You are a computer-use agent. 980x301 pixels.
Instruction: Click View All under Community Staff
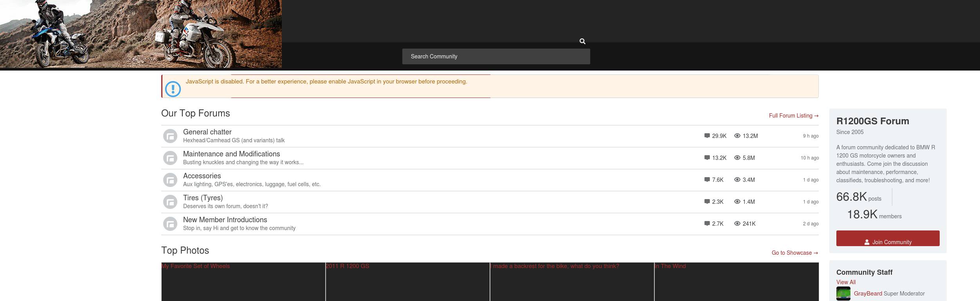846,282
